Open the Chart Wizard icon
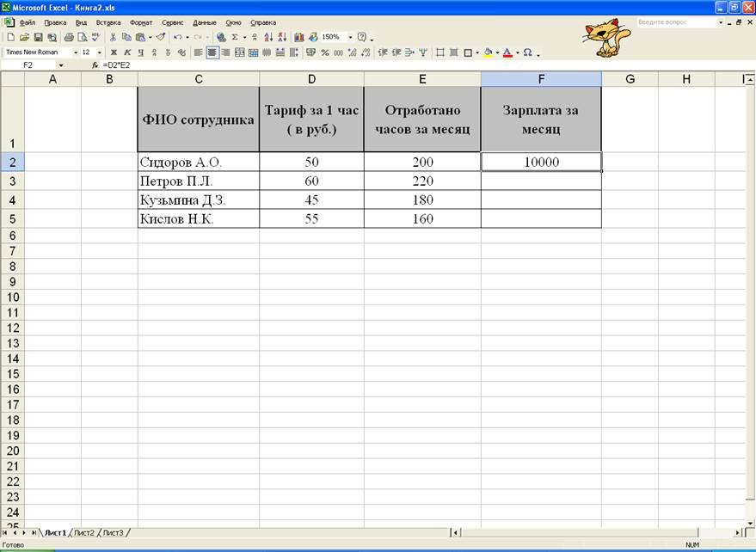The image size is (756, 552). [299, 38]
